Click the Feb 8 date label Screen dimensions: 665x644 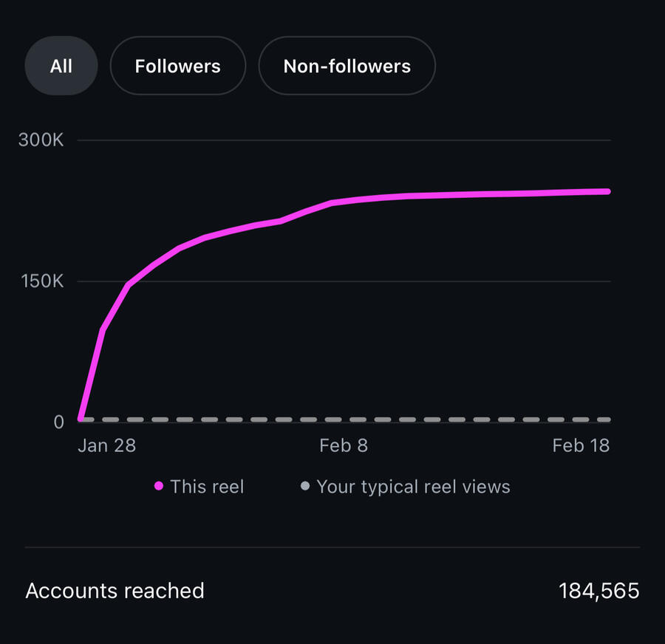344,445
